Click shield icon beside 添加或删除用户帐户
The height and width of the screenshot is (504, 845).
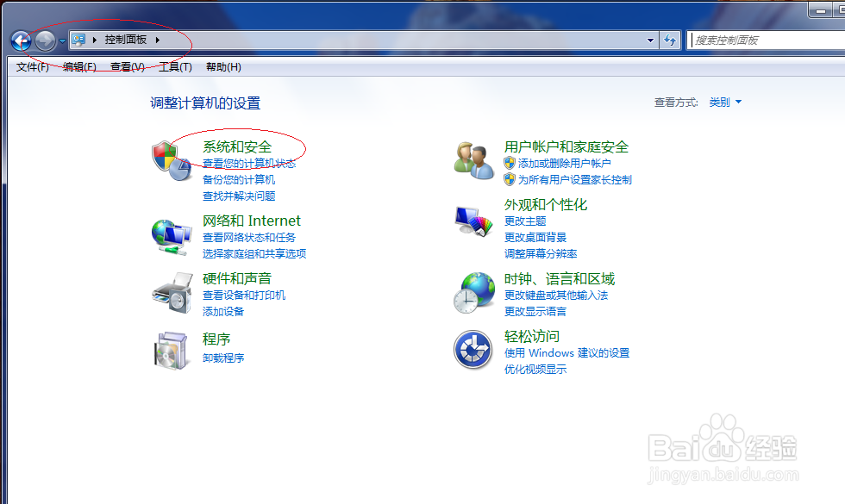pos(510,163)
